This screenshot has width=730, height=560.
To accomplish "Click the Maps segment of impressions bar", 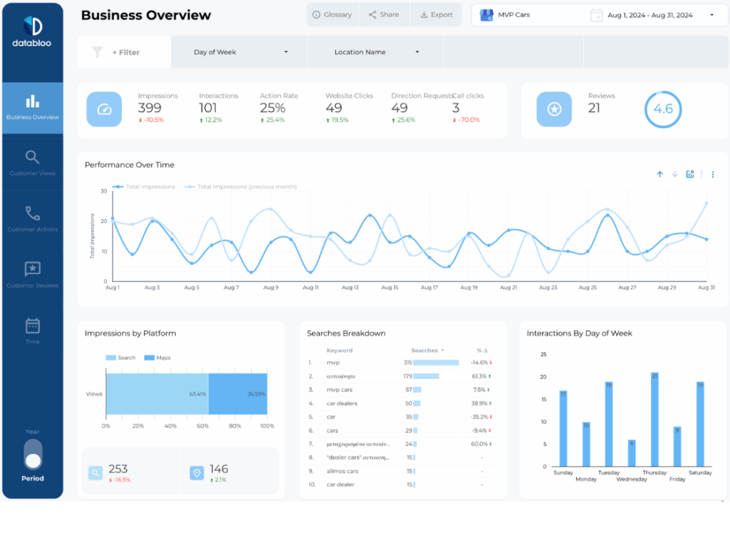I will [x=237, y=393].
